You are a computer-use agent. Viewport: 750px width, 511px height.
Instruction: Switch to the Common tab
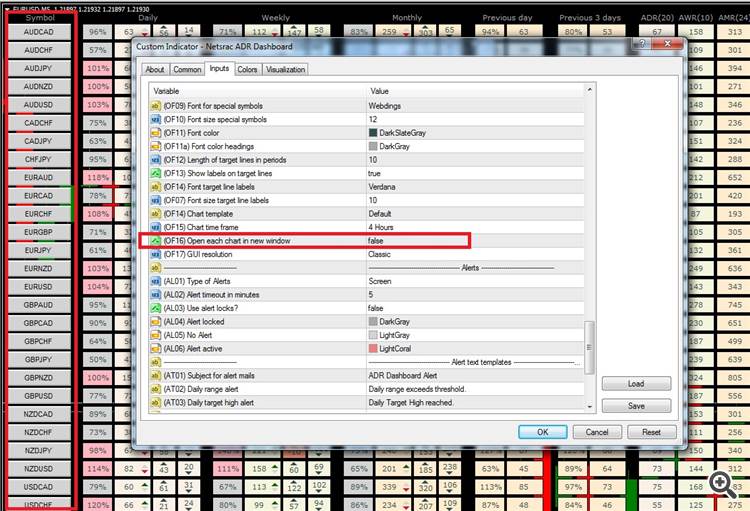(x=187, y=69)
